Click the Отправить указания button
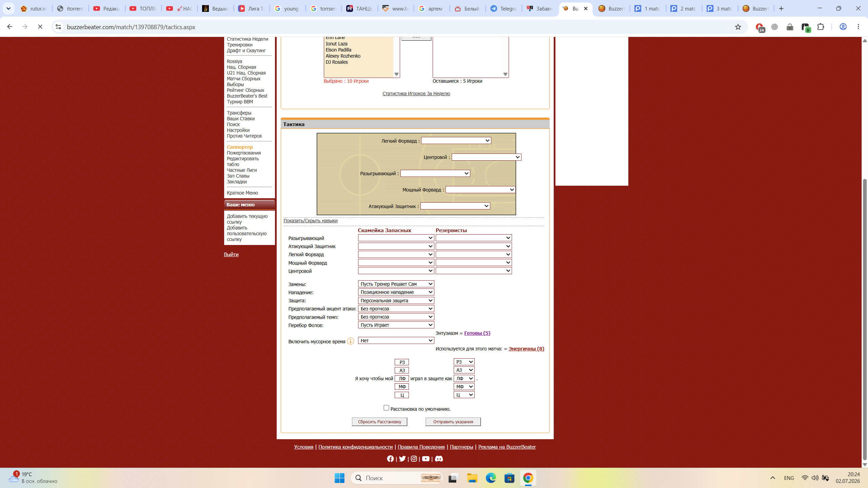868x488 pixels. 453,422
